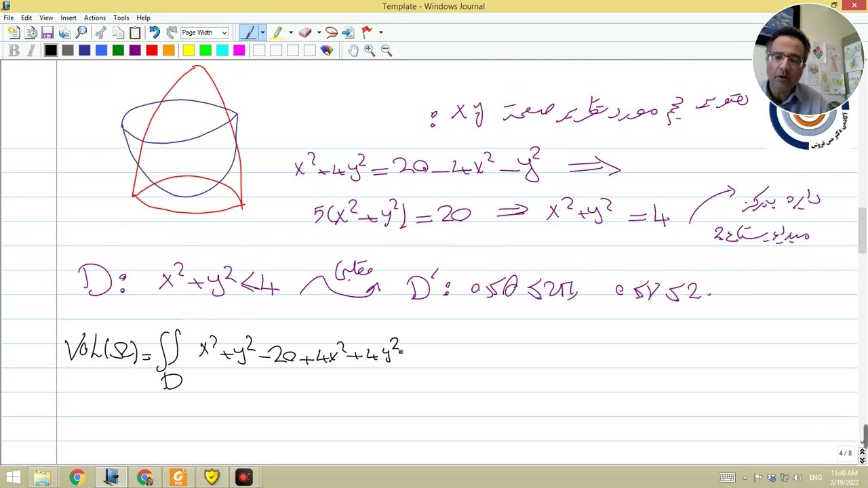868x488 pixels.
Task: Choose the light blue ink swatch
Action: tap(101, 50)
